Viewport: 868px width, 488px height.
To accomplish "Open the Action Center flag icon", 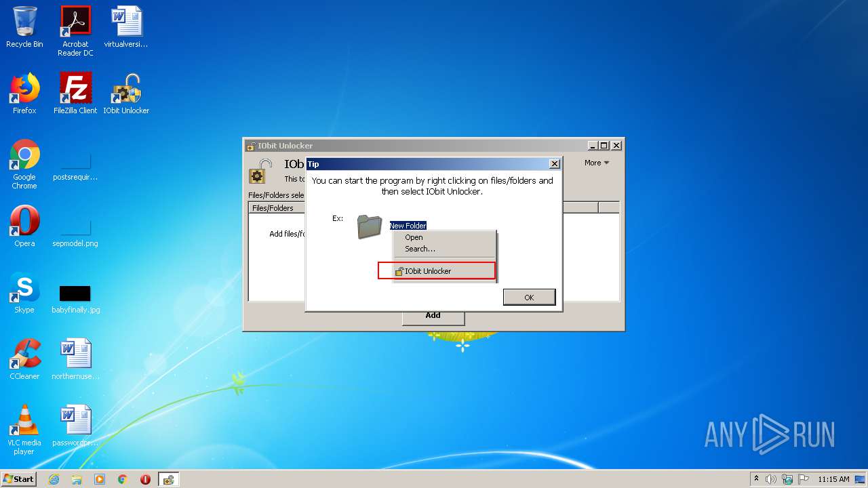I will click(x=803, y=479).
